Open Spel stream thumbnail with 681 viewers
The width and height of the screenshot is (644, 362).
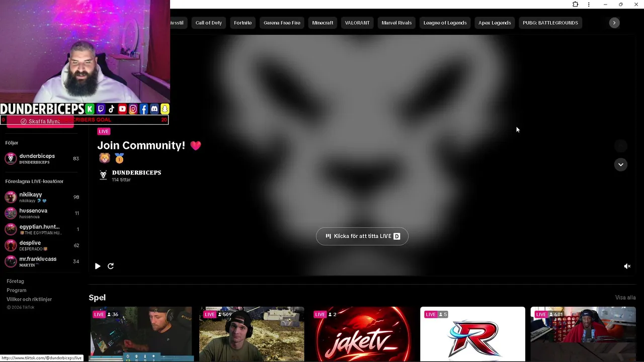(x=583, y=334)
